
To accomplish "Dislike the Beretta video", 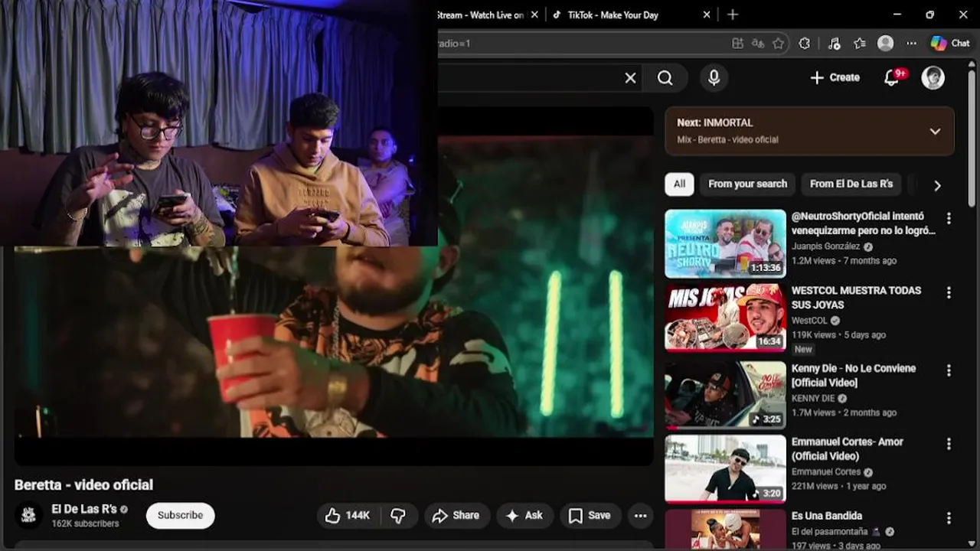I will (398, 516).
